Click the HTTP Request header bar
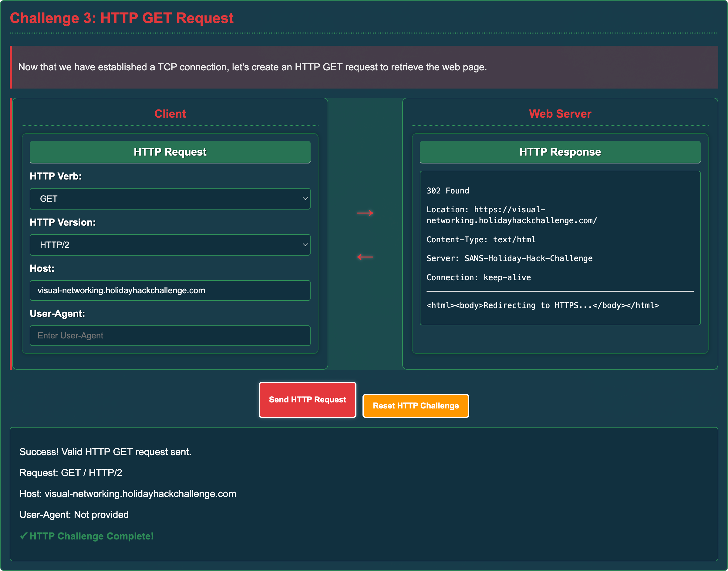728x571 pixels. tap(170, 152)
